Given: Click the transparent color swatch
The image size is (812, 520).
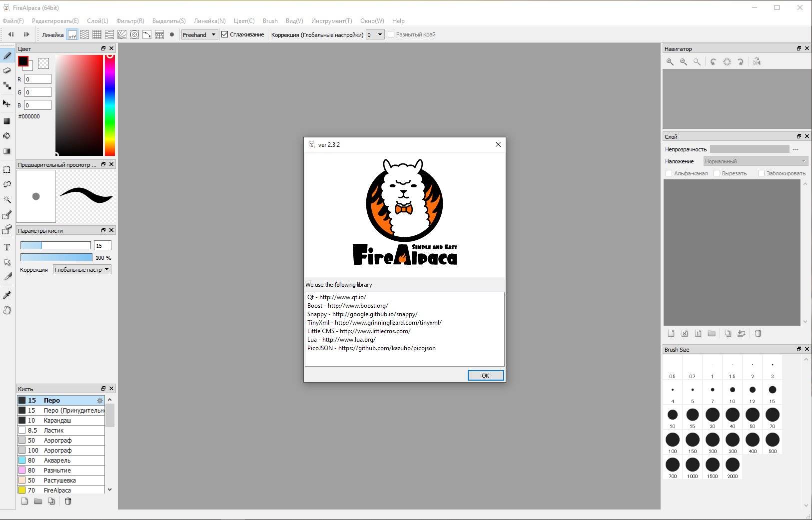Looking at the screenshot, I should click(43, 63).
